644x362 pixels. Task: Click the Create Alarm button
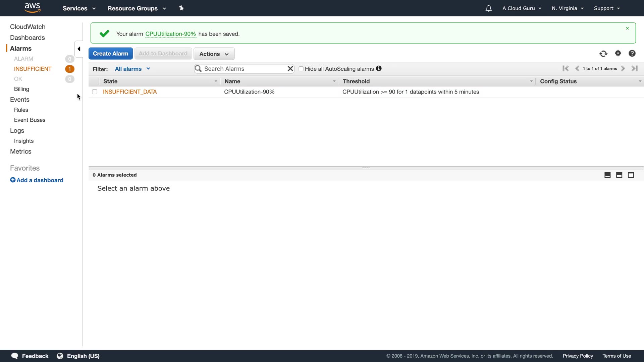tap(110, 54)
